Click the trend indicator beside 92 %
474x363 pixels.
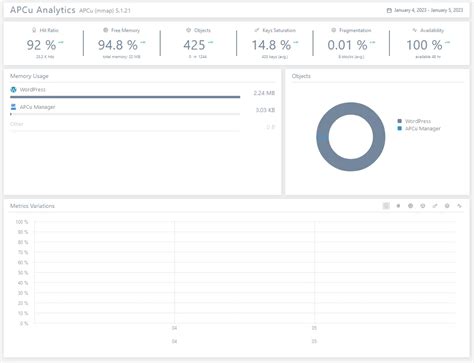tap(61, 42)
